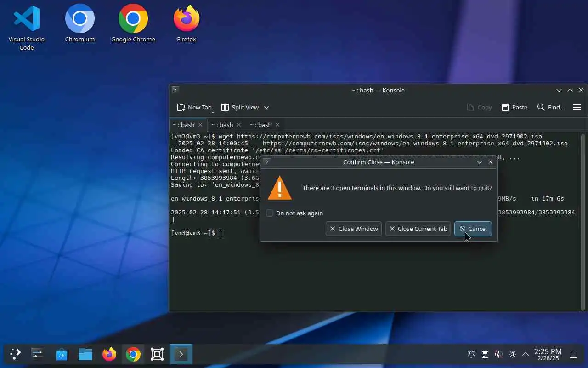Expand the Split View dropdown arrow
The height and width of the screenshot is (368, 588).
(x=266, y=107)
